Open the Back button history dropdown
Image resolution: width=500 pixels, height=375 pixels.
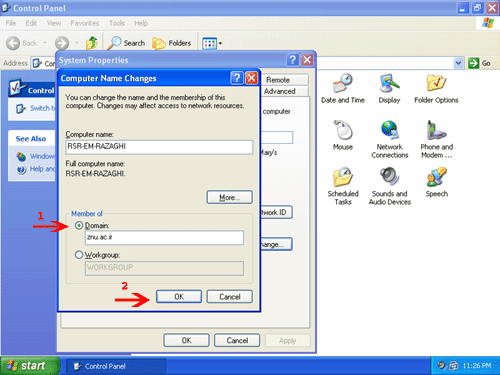pos(44,43)
